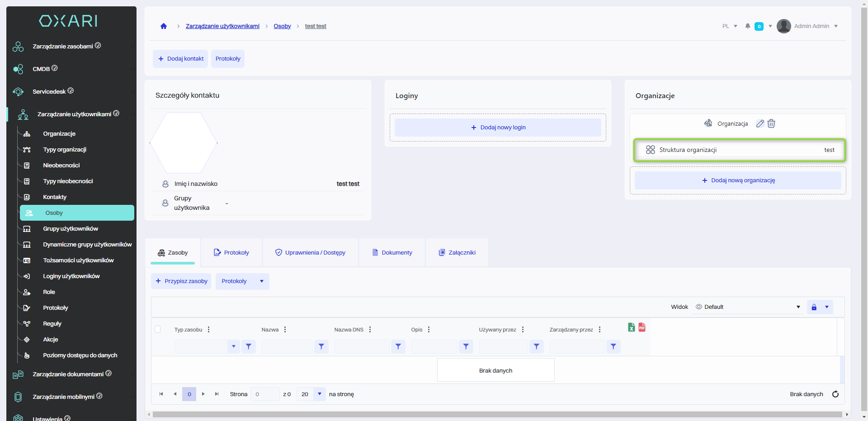
Task: Open the Załączniki tab
Action: [x=457, y=253]
